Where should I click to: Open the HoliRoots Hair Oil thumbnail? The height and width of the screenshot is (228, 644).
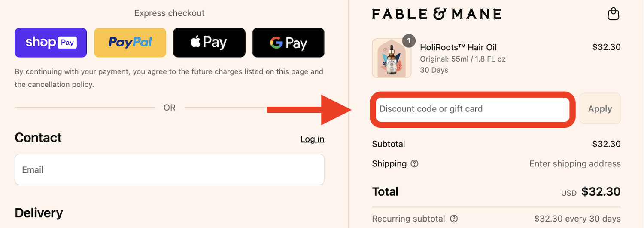click(x=391, y=59)
